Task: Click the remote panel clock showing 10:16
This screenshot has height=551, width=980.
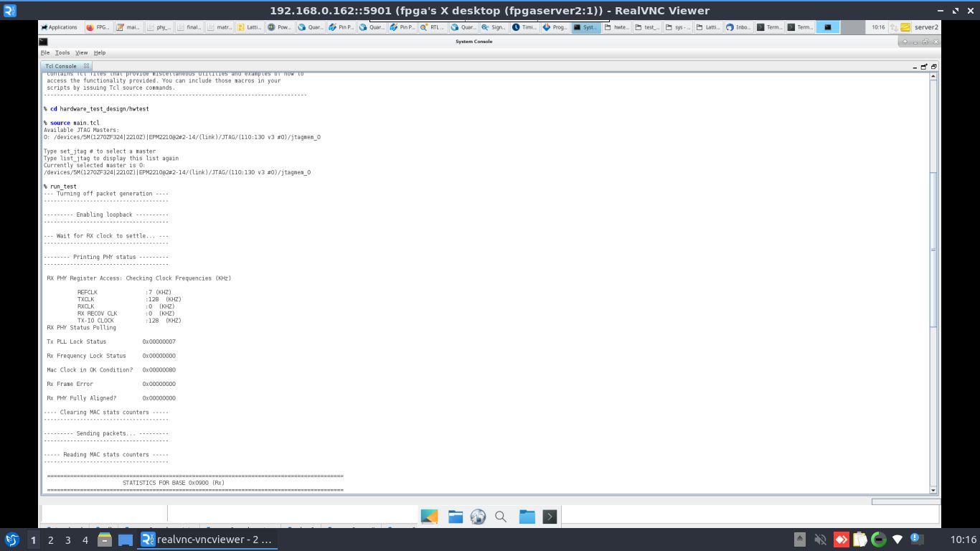Action: (x=878, y=27)
